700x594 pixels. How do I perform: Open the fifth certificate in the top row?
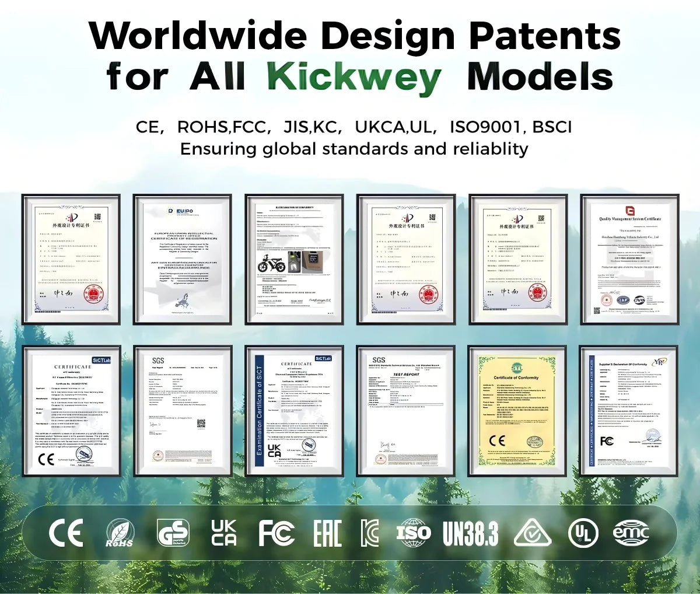click(517, 259)
